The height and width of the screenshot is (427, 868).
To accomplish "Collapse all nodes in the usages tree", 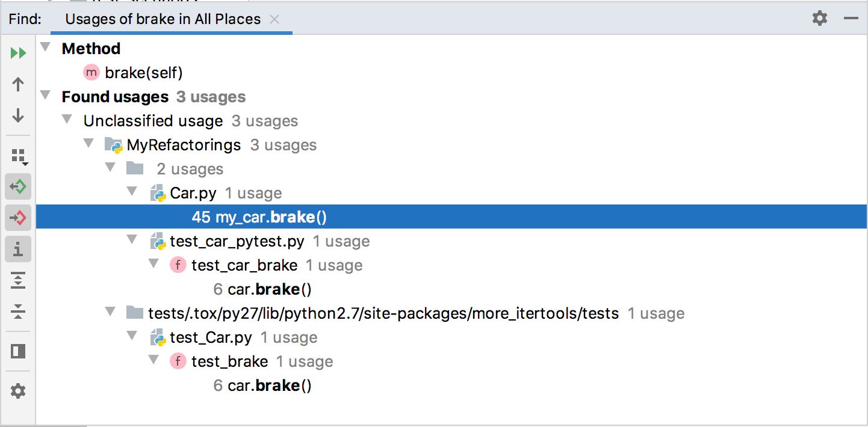I will 18,312.
